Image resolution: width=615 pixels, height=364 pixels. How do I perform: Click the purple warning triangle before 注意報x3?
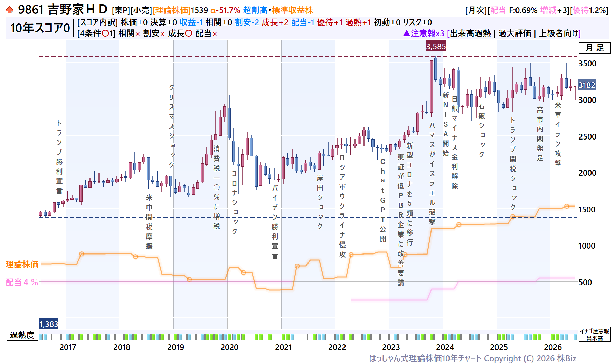click(x=407, y=33)
